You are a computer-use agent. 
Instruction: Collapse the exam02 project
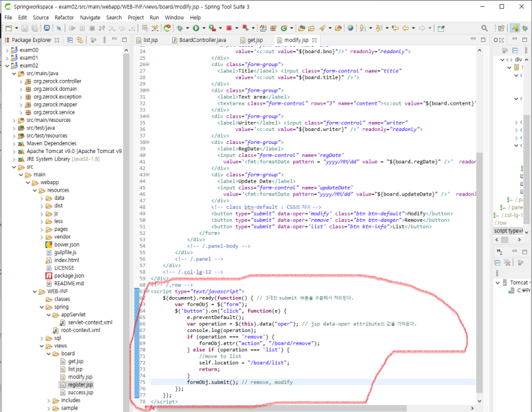(x=7, y=65)
